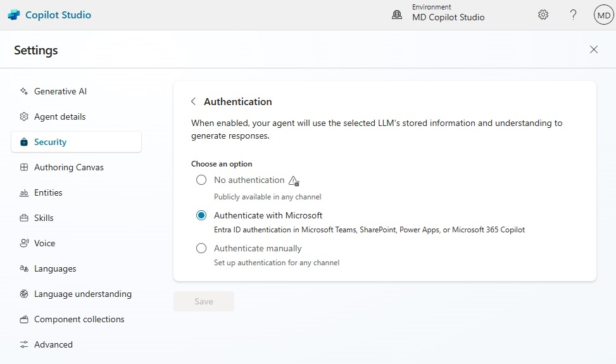Click the Voice speaker icon
The width and height of the screenshot is (616, 364).
coord(24,243)
